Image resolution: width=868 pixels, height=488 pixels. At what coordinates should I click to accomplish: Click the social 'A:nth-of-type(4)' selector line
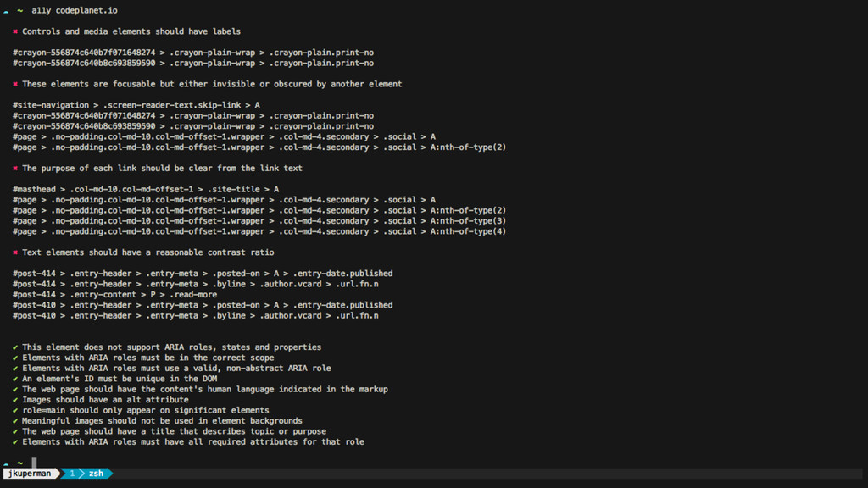(x=259, y=232)
